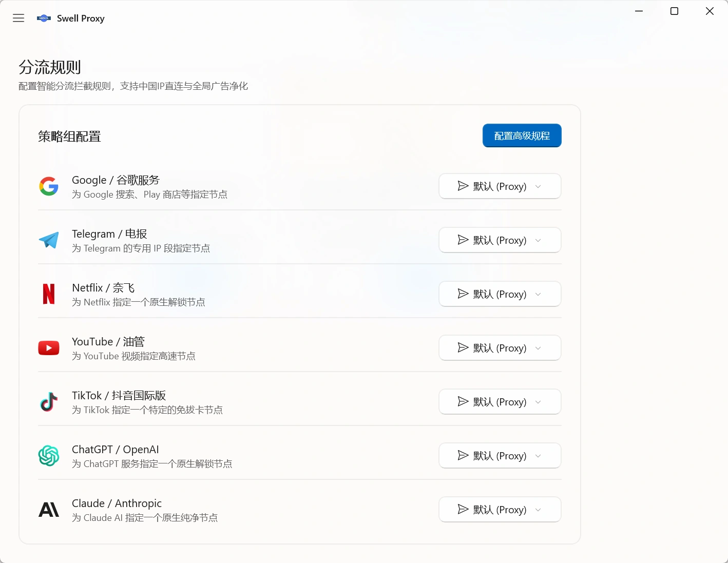Click the 配置高级规程 button
This screenshot has height=563, width=728.
pyautogui.click(x=522, y=135)
